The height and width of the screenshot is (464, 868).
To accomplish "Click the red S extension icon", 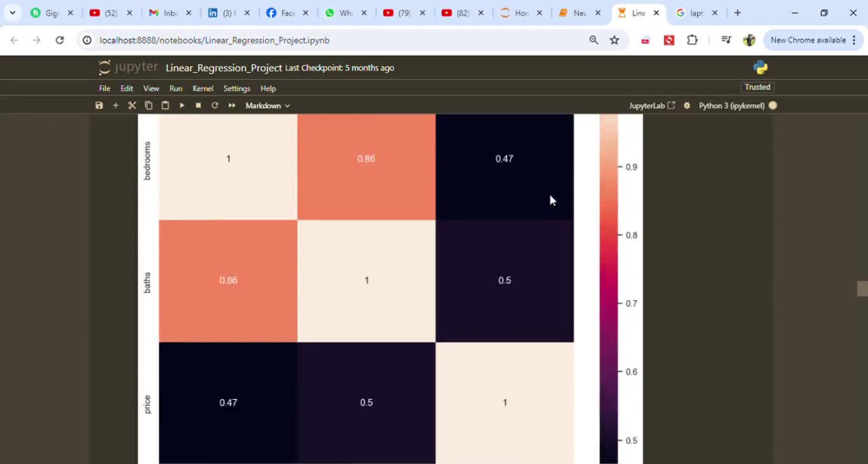I will (x=668, y=40).
